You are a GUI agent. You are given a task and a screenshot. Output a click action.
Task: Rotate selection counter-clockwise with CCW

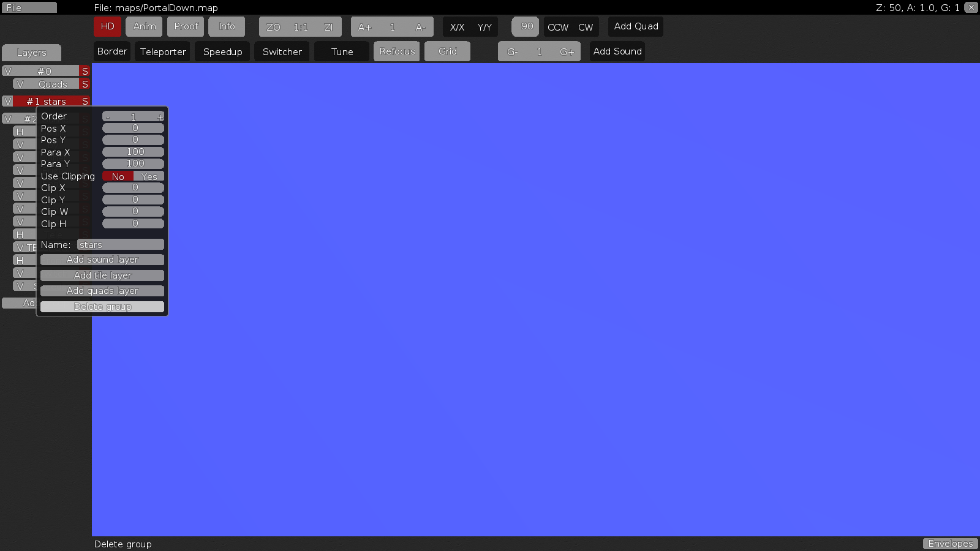pos(558,27)
